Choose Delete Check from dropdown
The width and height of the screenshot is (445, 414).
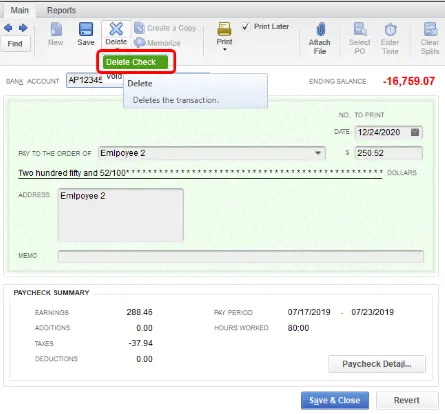click(x=135, y=62)
